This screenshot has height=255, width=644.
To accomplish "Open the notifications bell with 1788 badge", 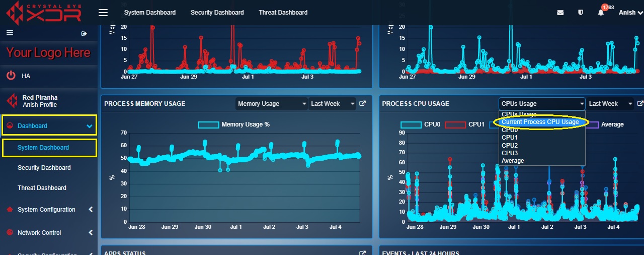I will (x=601, y=12).
